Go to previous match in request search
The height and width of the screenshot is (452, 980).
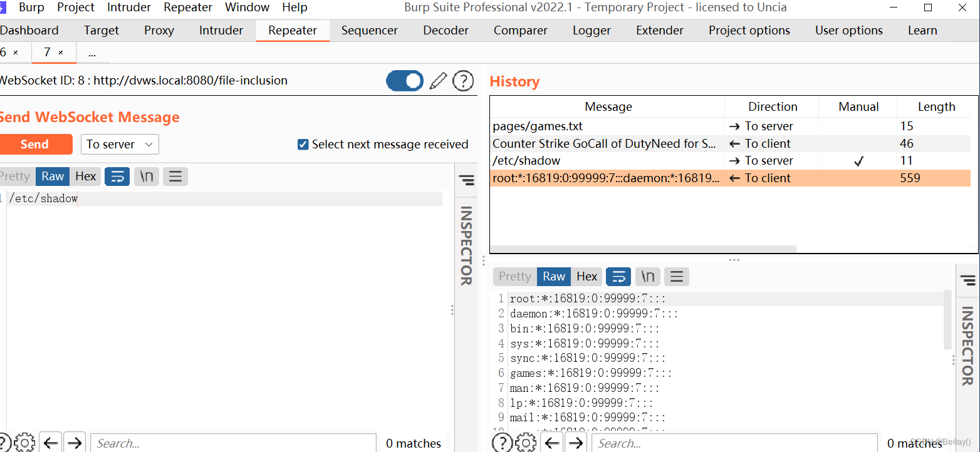point(51,443)
